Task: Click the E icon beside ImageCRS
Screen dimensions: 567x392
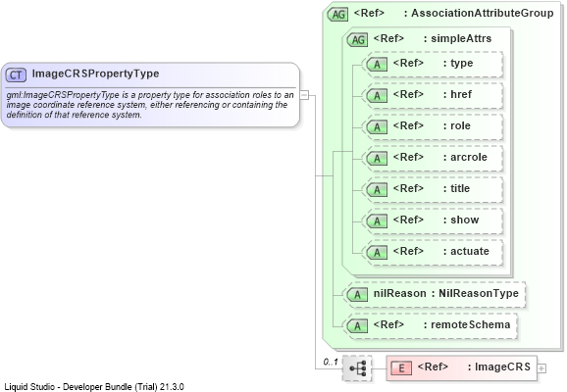Action: [x=401, y=368]
